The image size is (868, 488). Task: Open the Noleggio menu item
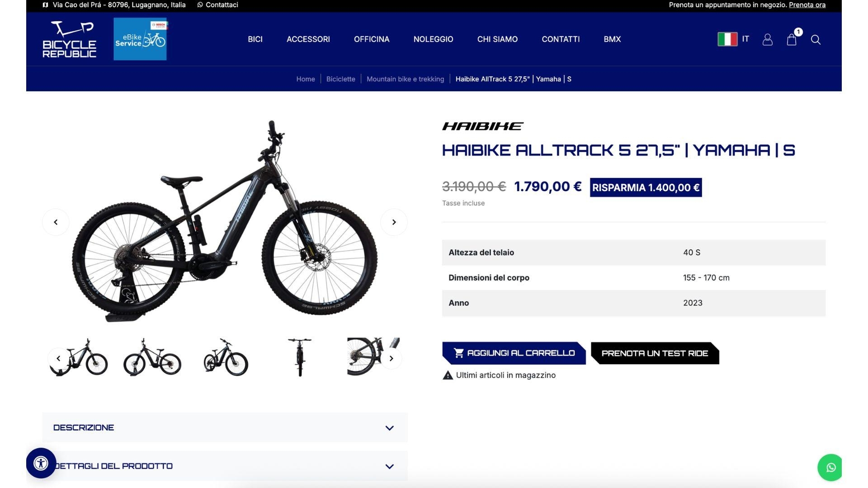pyautogui.click(x=433, y=39)
